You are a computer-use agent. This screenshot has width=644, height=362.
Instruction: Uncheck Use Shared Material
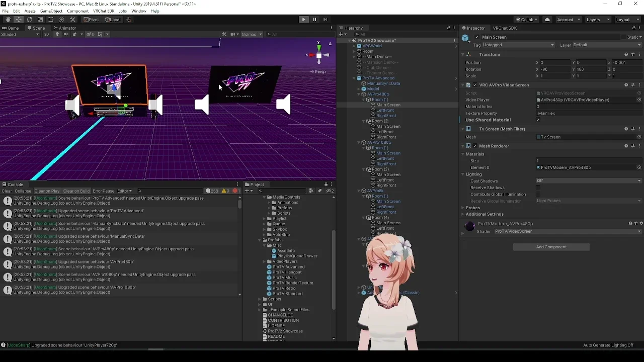click(538, 120)
